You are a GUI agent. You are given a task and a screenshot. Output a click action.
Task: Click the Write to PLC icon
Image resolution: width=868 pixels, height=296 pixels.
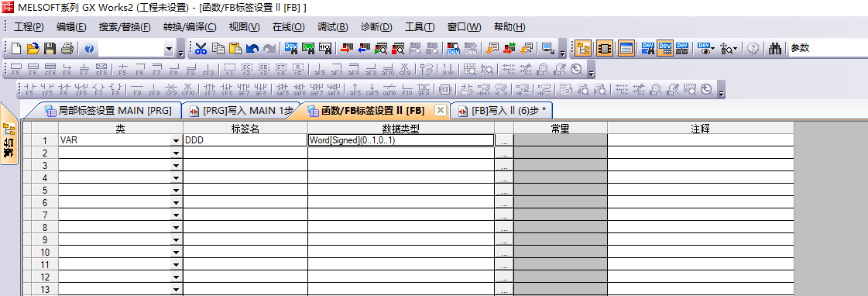tap(347, 49)
